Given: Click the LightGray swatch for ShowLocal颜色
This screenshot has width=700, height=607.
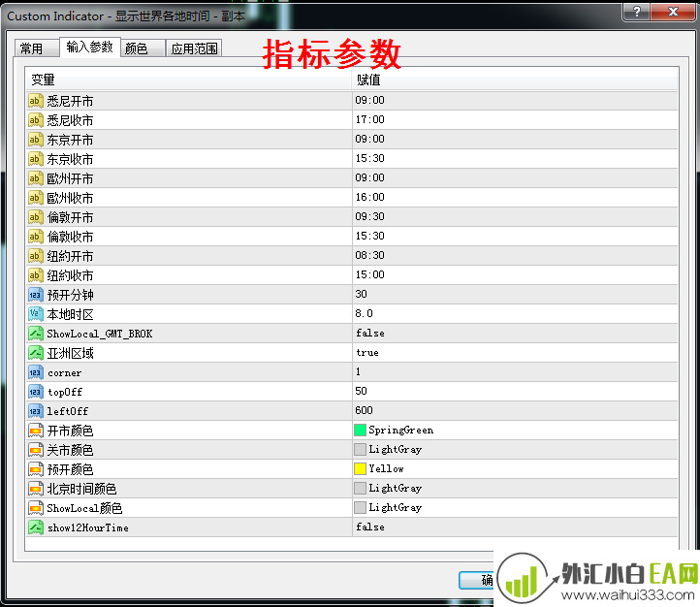Looking at the screenshot, I should tap(360, 507).
